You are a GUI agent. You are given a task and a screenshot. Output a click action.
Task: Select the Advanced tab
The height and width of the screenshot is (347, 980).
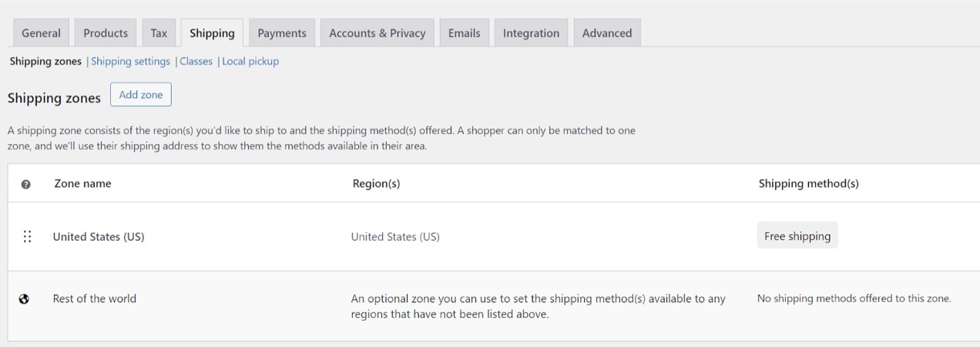tap(607, 33)
